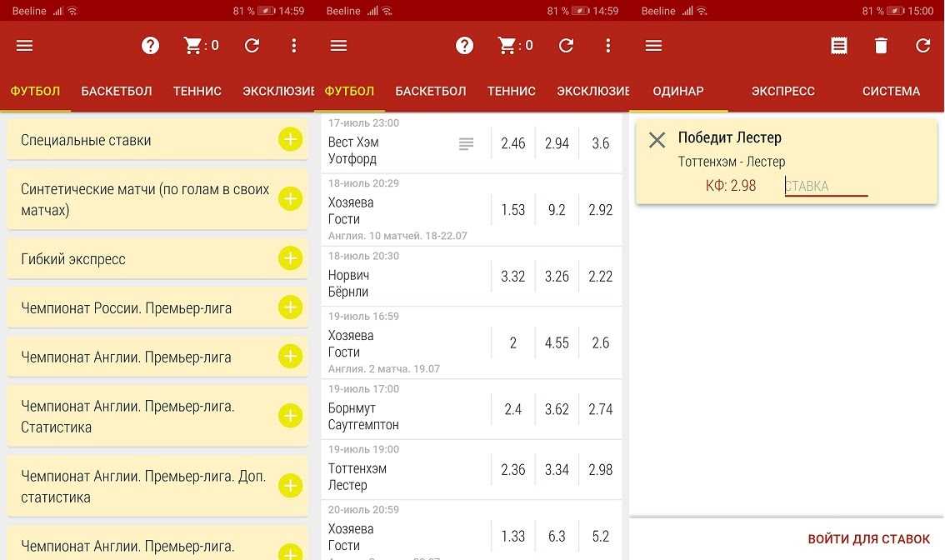Tap trash icon to clear bet slip
The height and width of the screenshot is (560, 945).
881,45
